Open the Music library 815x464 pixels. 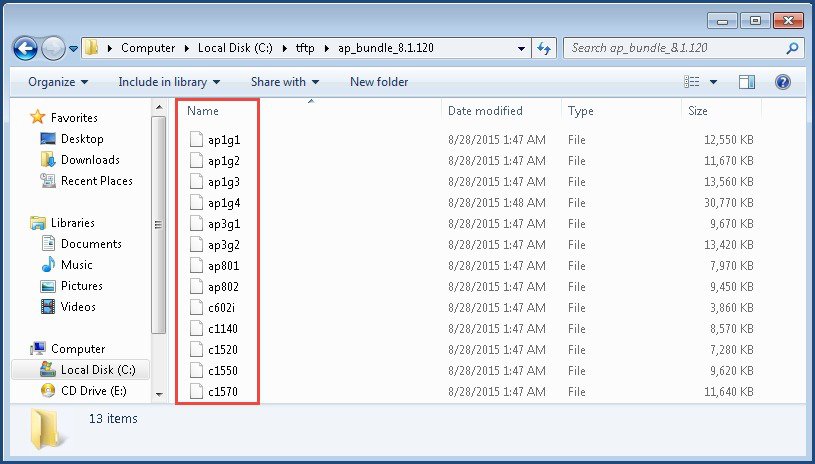click(76, 265)
